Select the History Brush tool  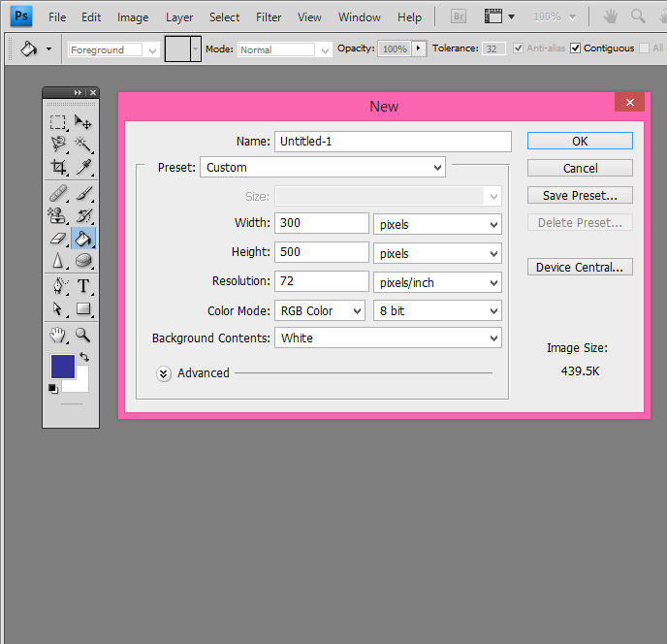[83, 215]
